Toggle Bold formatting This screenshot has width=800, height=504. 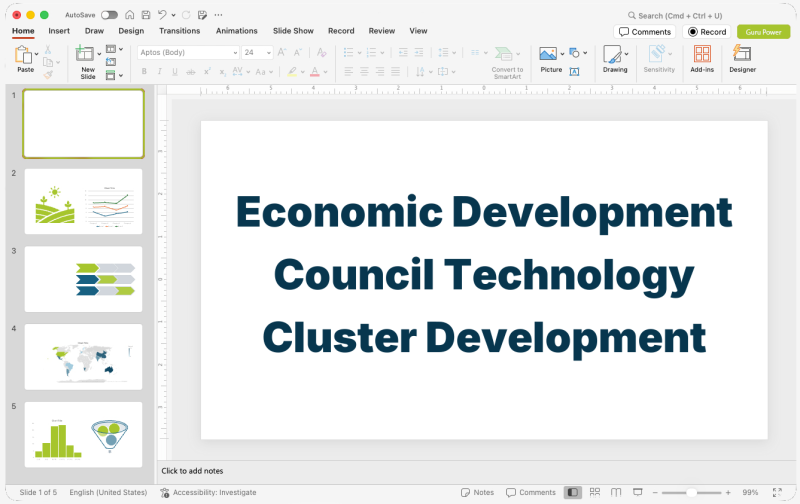(x=144, y=72)
